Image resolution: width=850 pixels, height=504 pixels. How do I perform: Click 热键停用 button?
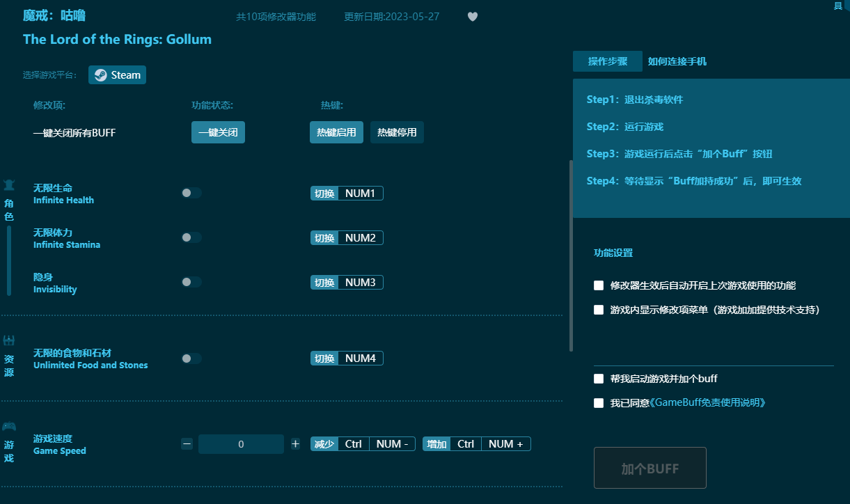tap(397, 132)
